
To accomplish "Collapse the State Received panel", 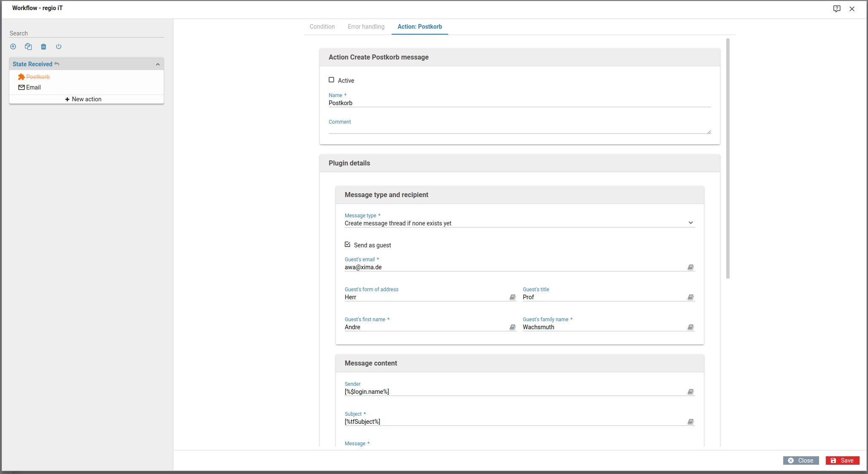I will click(x=158, y=64).
